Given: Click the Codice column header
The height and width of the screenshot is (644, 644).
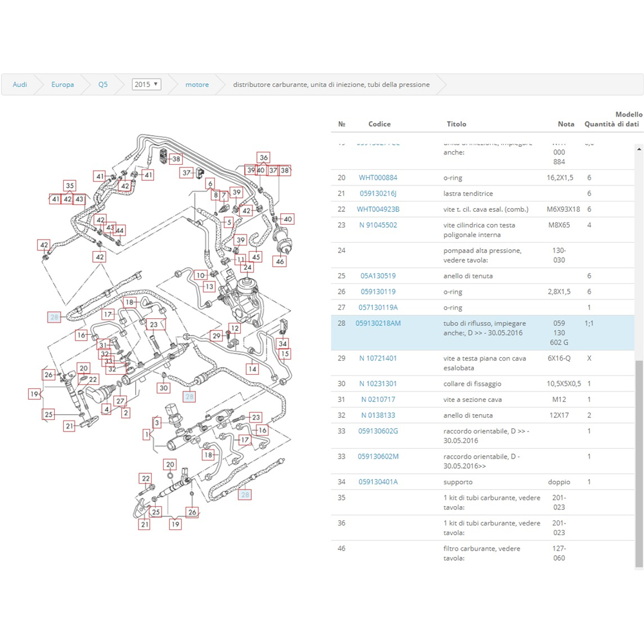Looking at the screenshot, I should [x=379, y=124].
